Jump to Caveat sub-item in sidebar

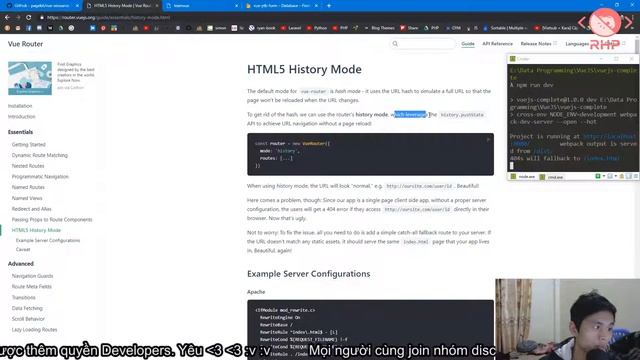click(23, 249)
